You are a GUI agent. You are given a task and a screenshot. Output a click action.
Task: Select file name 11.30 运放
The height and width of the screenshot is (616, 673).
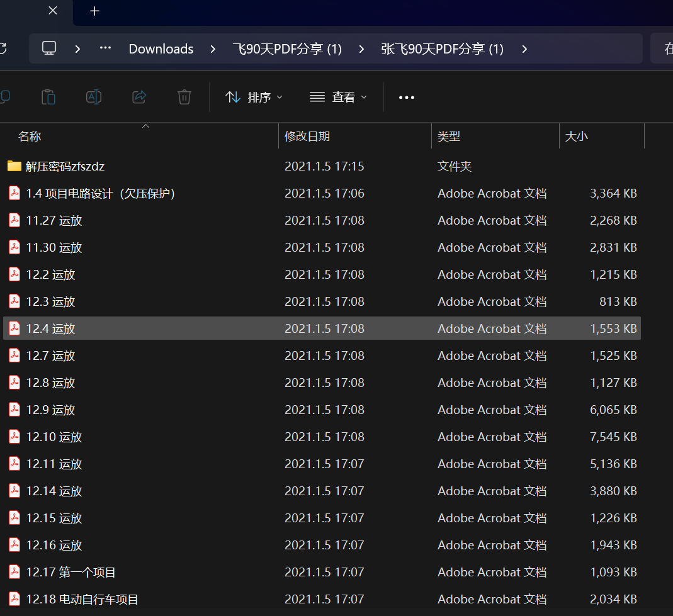[x=54, y=247]
